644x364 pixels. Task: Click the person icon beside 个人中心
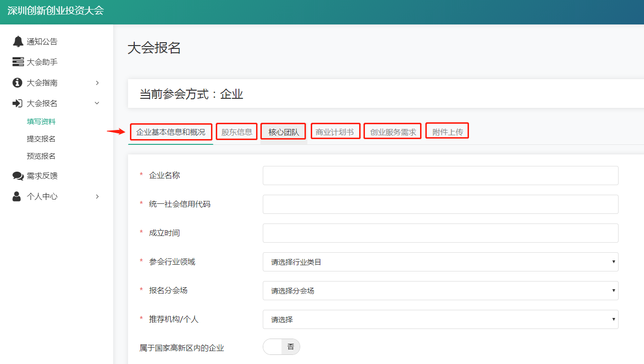click(17, 197)
